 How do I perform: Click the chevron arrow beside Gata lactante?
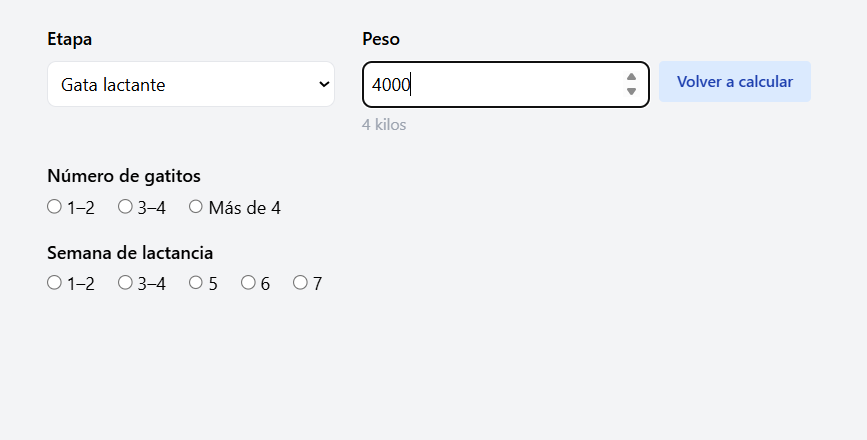coord(324,85)
